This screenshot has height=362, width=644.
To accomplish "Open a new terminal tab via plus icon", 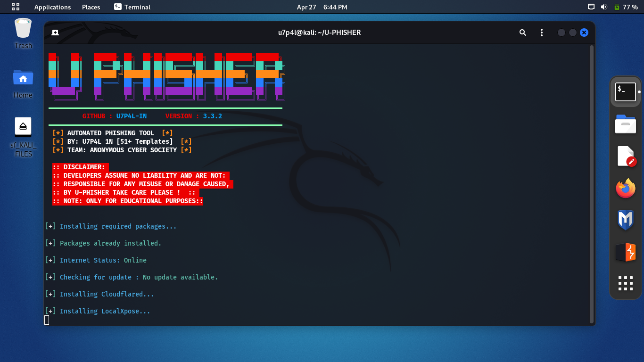I will [55, 33].
